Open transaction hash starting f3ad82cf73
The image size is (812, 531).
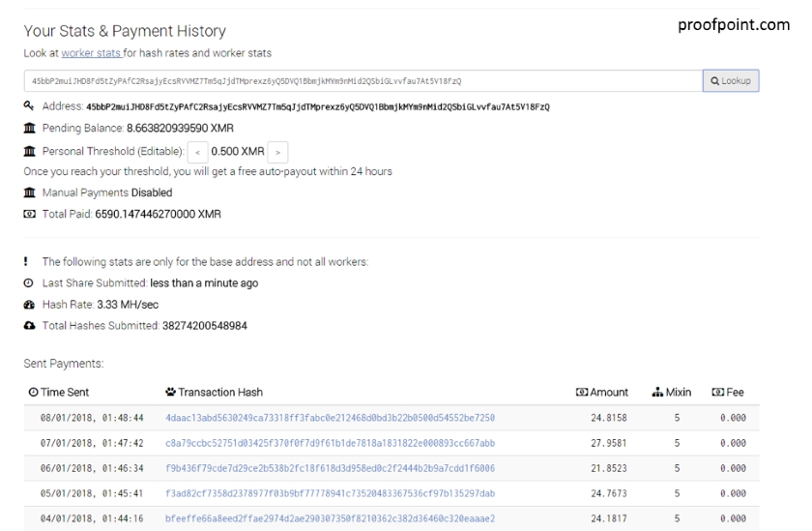pyautogui.click(x=330, y=493)
